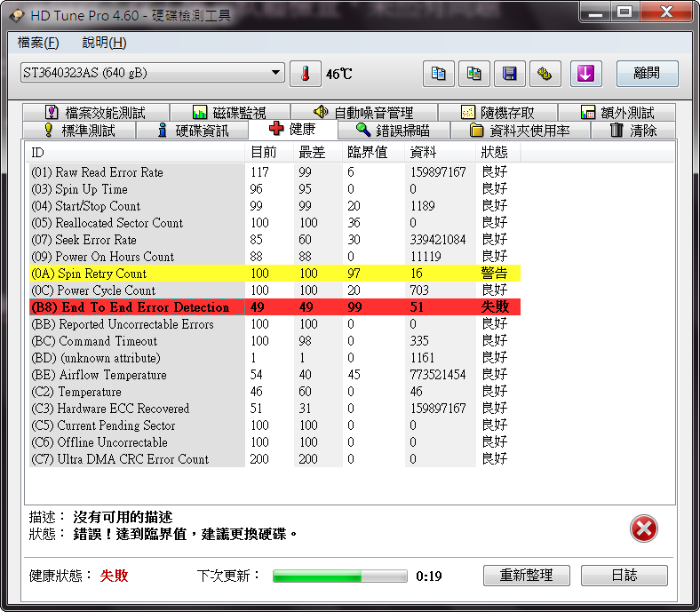Click the 日誌 log button
The width and height of the screenshot is (700, 612).
tap(624, 576)
